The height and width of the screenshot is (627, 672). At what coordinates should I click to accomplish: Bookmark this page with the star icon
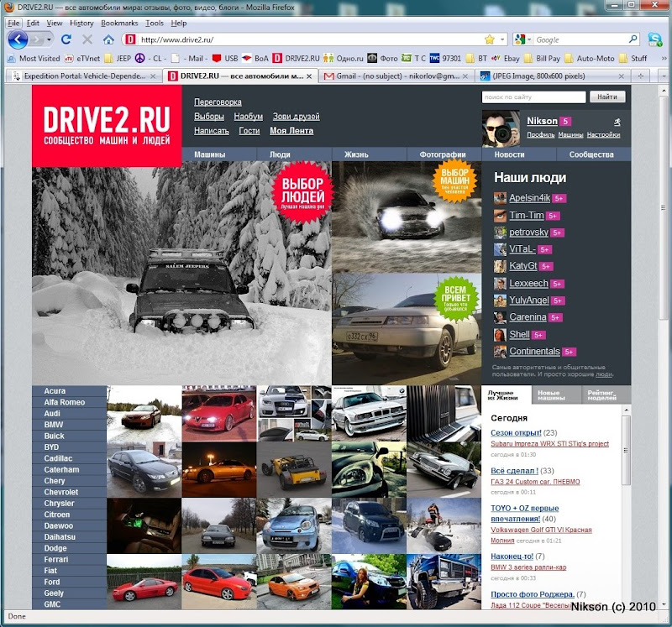coord(490,39)
